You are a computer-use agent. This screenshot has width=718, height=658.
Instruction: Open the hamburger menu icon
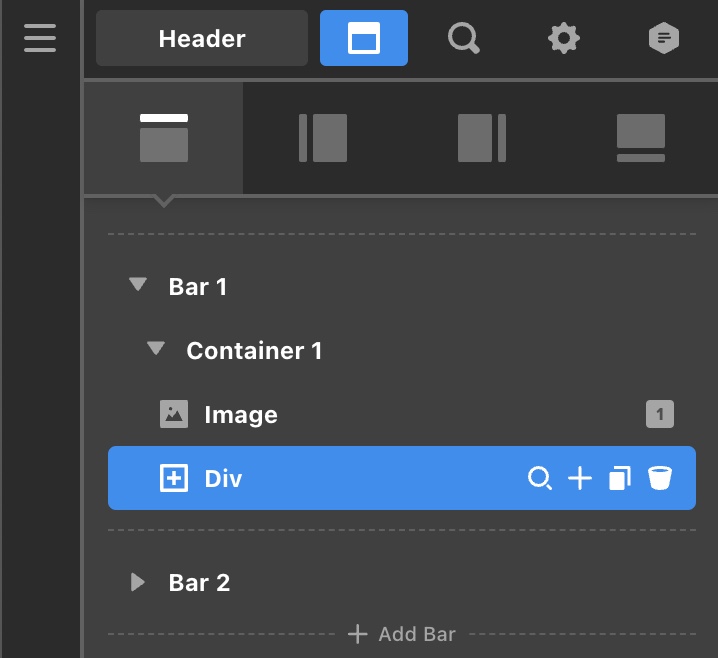tap(40, 38)
